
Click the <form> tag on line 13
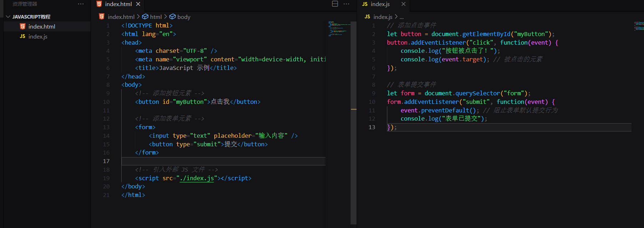tap(145, 127)
